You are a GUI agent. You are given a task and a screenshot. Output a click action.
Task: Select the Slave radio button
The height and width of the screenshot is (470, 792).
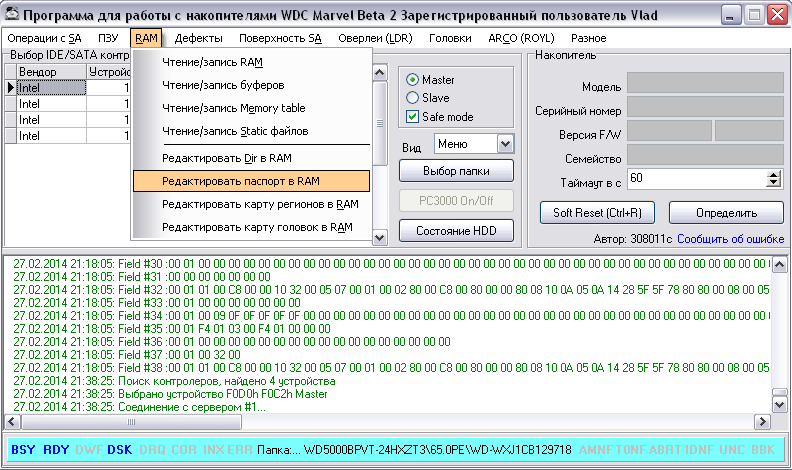[413, 97]
